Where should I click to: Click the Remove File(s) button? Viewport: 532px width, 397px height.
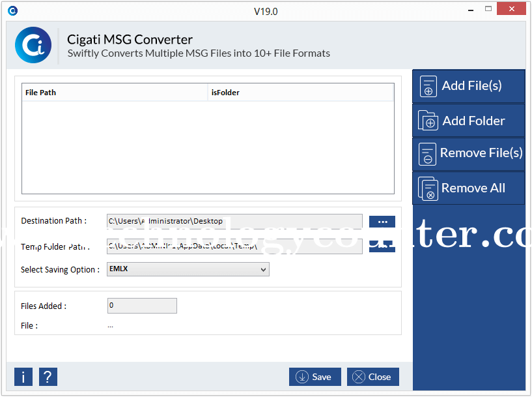click(469, 154)
